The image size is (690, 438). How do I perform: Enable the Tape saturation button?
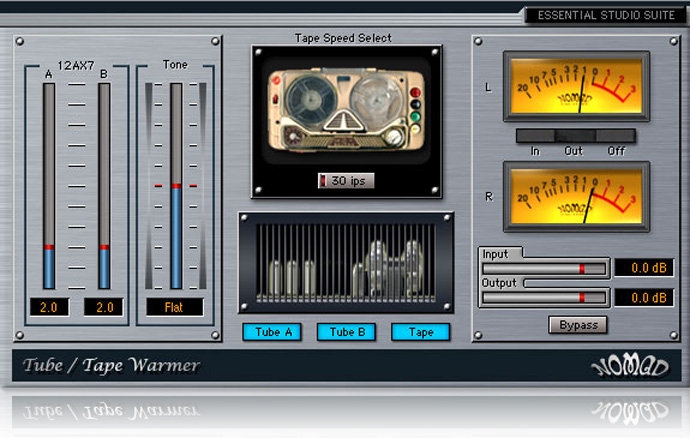(421, 332)
